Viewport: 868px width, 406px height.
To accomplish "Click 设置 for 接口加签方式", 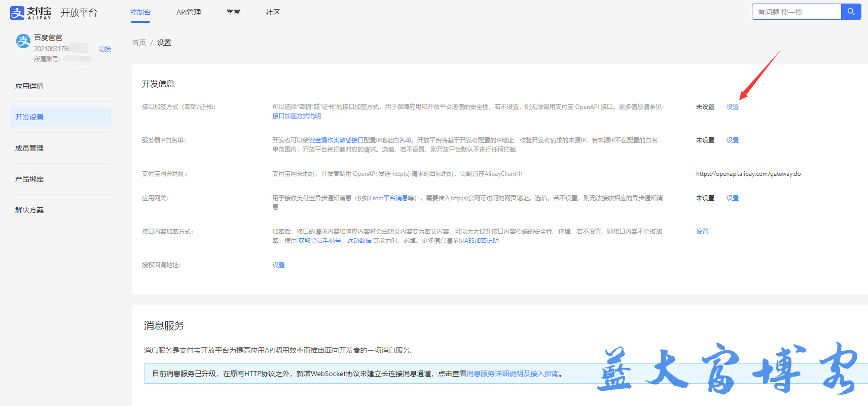I will [x=733, y=107].
